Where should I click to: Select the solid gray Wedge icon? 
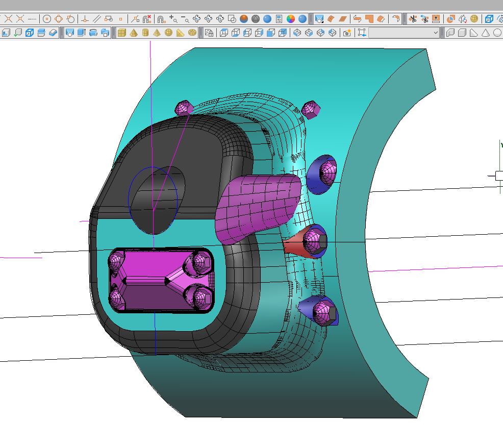(x=474, y=33)
